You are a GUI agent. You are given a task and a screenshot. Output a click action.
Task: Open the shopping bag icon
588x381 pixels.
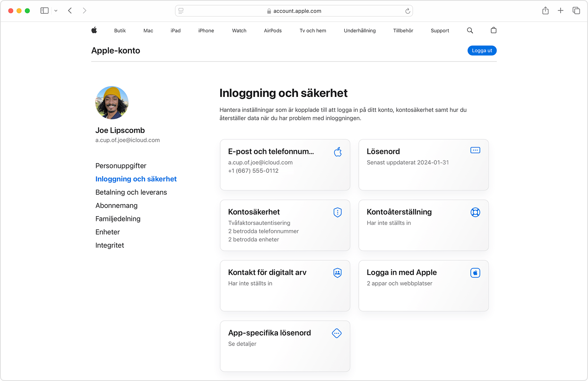[493, 30]
